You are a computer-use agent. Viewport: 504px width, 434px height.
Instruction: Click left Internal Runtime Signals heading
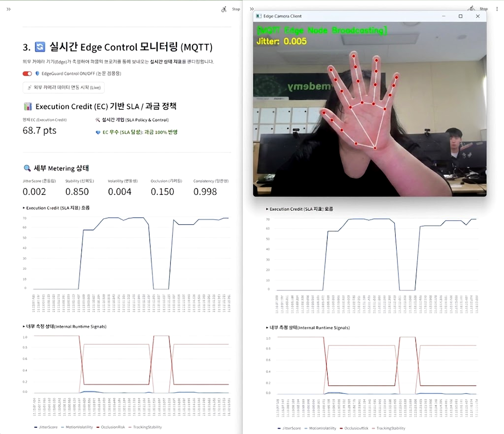65,327
